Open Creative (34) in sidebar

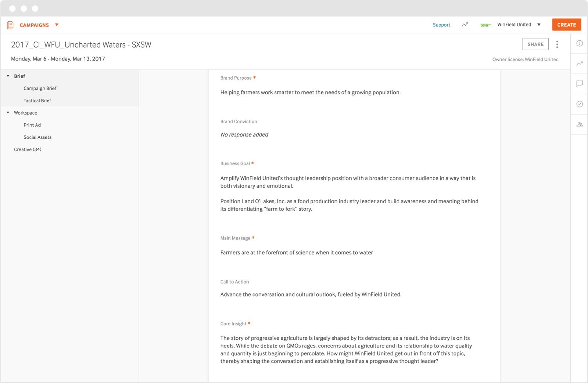click(28, 149)
